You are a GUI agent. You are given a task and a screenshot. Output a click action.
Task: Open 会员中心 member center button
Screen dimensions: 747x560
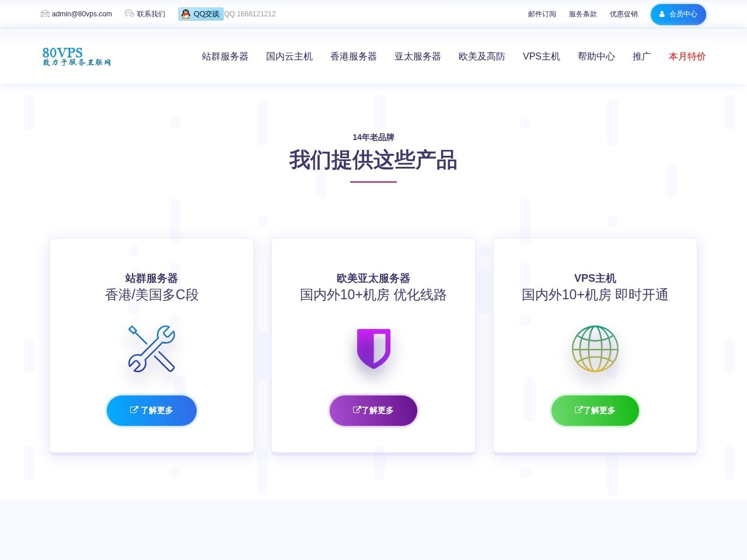coord(678,14)
